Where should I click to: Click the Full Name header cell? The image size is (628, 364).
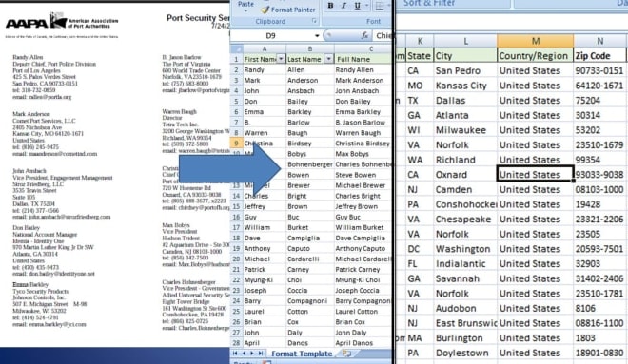[363, 59]
